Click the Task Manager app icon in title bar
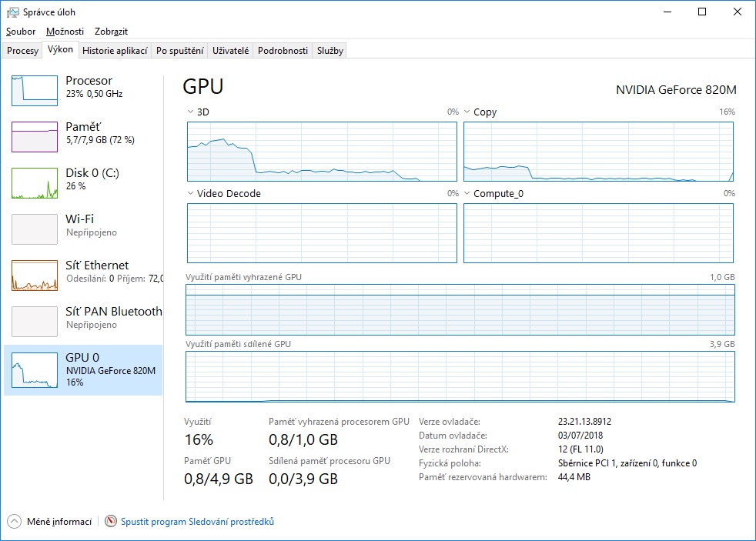Screen dimensions: 756x541 tap(13, 12)
